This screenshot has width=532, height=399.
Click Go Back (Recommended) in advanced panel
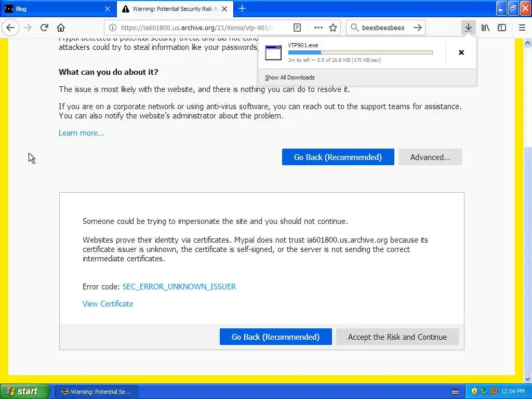click(275, 337)
